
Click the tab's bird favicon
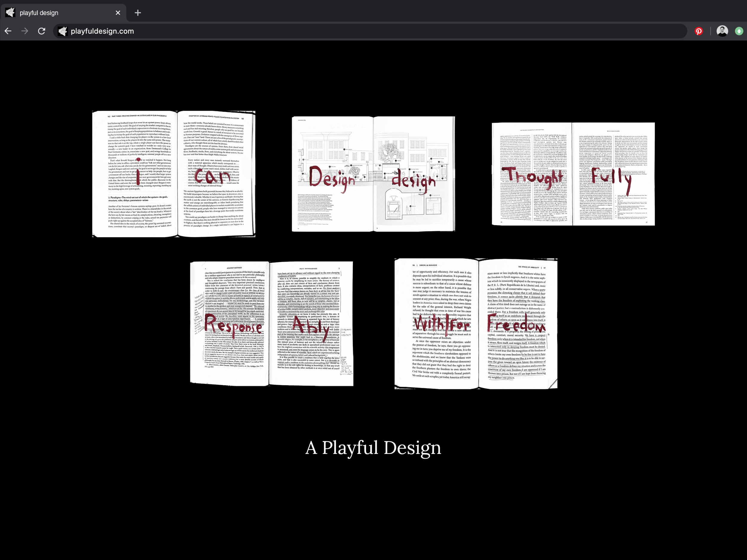click(x=10, y=13)
